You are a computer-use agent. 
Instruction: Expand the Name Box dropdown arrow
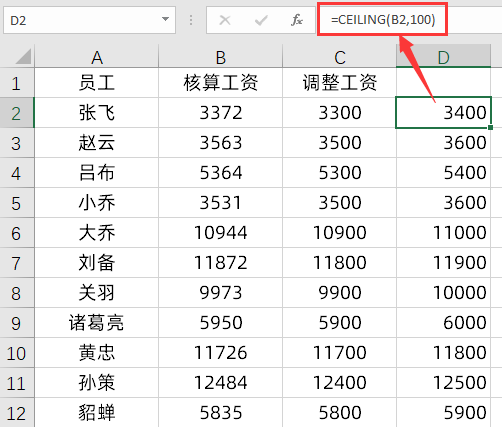(165, 19)
